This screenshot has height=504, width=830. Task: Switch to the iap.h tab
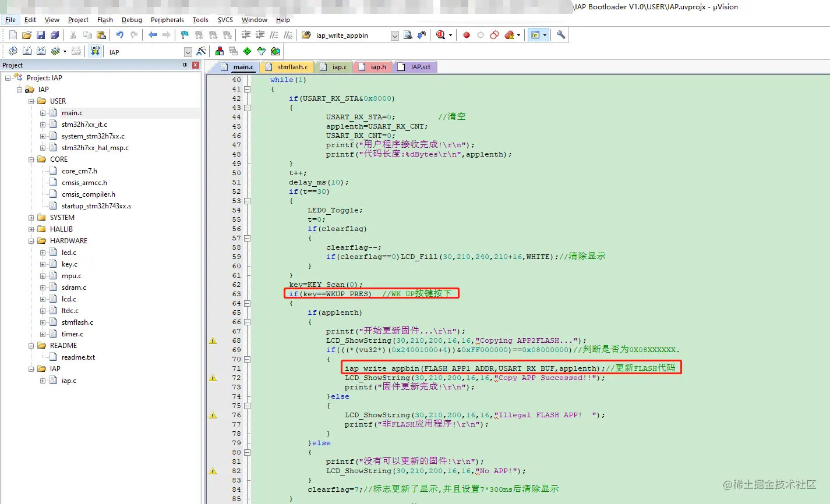(x=373, y=67)
